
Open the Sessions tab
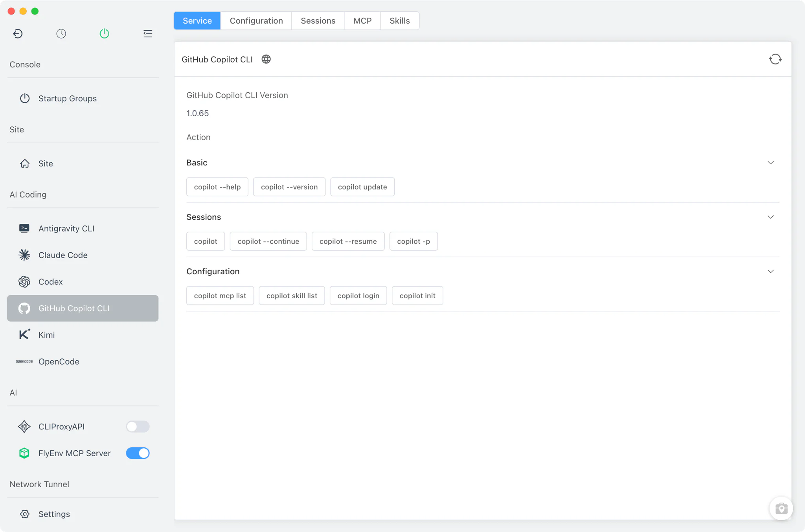(318, 21)
